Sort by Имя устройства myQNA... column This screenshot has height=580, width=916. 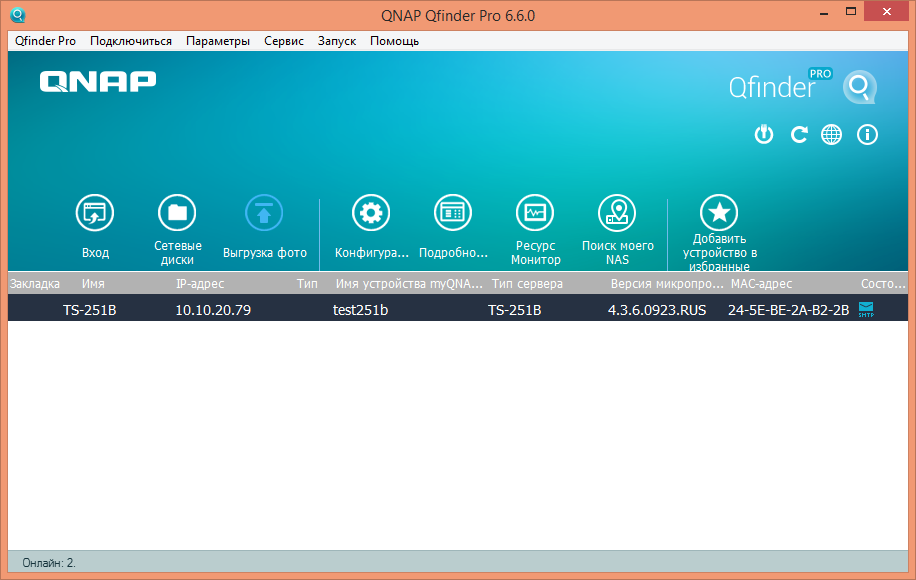pyautogui.click(x=409, y=284)
